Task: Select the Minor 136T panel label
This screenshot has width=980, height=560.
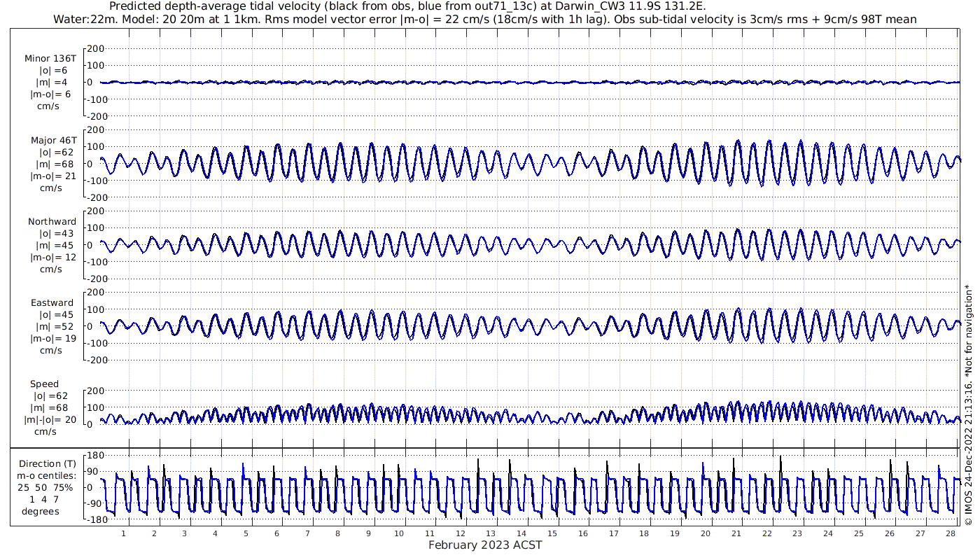Action: (50, 59)
